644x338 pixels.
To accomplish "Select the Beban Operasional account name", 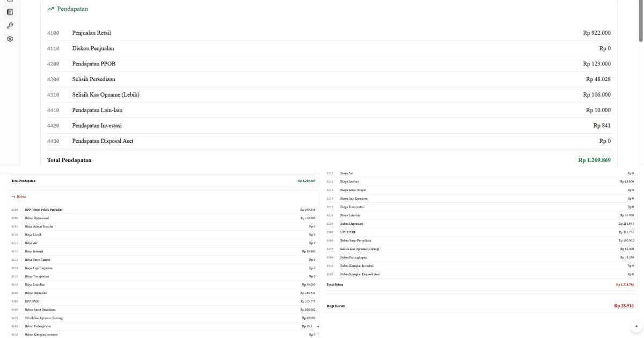I will (x=37, y=218).
